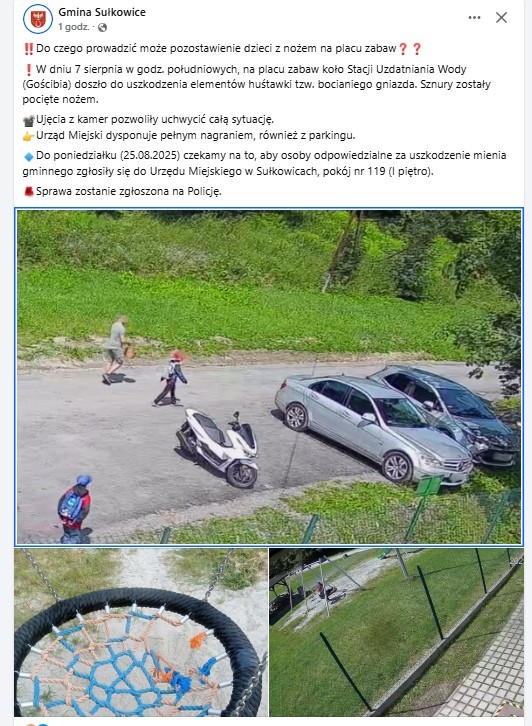Image resolution: width=532 pixels, height=726 pixels.
Task: Open the playground fence camera photo
Action: click(x=396, y=632)
